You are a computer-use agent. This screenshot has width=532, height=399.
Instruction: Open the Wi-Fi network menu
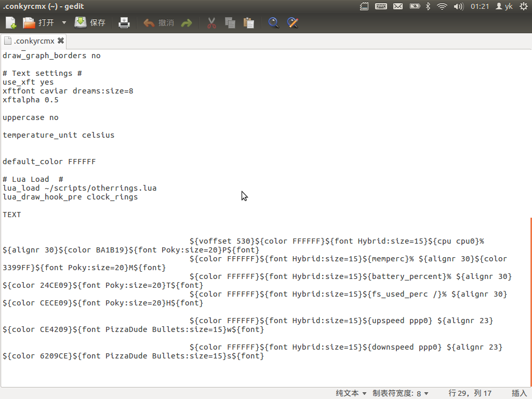pyautogui.click(x=442, y=6)
